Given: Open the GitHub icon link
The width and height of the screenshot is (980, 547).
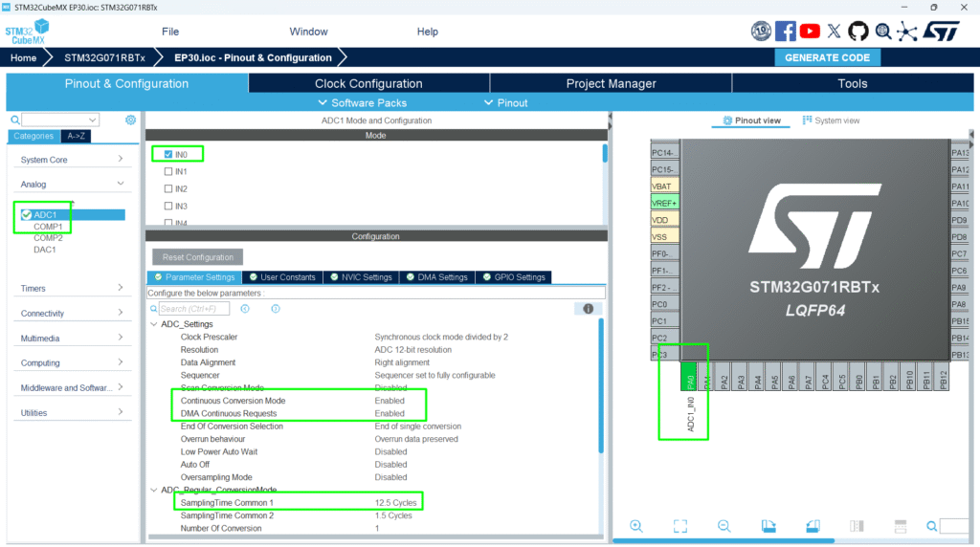Looking at the screenshot, I should [857, 32].
